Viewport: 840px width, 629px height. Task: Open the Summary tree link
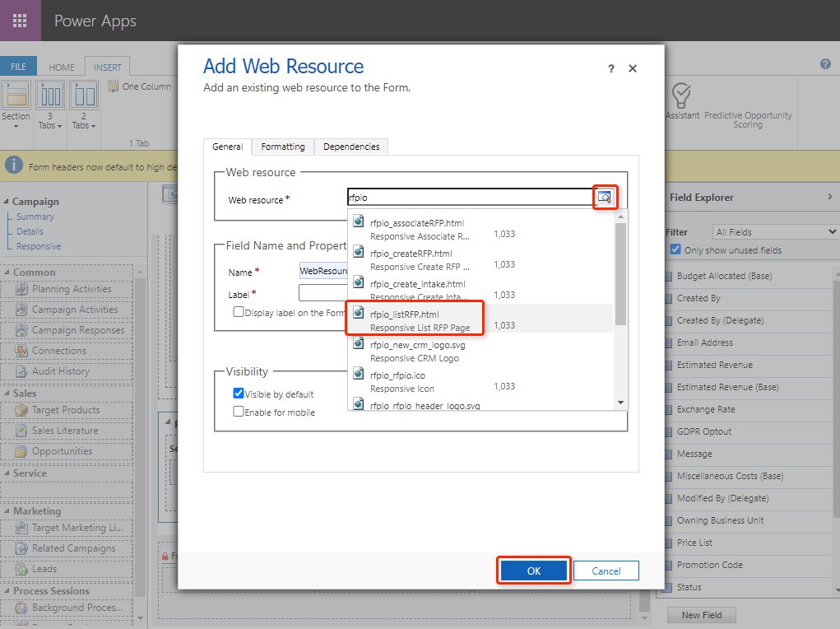35,217
